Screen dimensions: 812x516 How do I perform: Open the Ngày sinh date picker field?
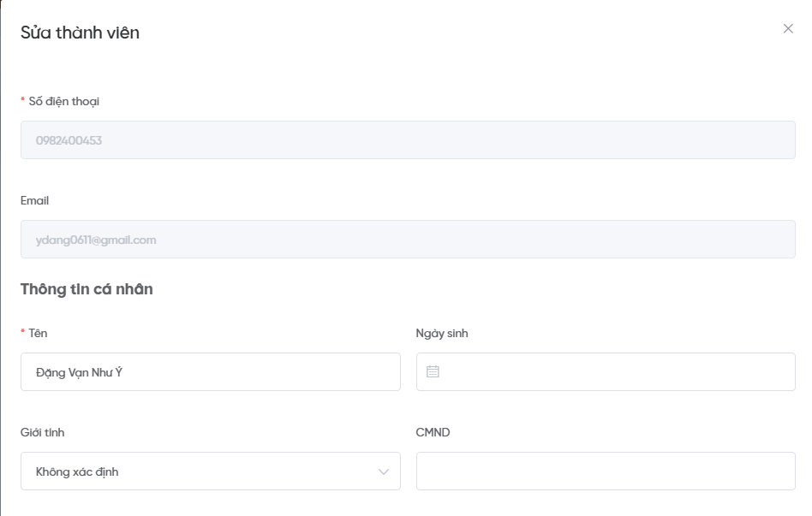605,372
